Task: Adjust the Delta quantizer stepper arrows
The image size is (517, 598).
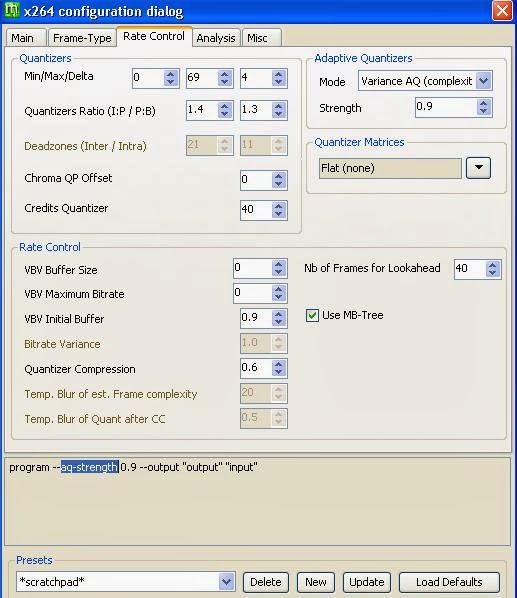Action: click(x=279, y=78)
